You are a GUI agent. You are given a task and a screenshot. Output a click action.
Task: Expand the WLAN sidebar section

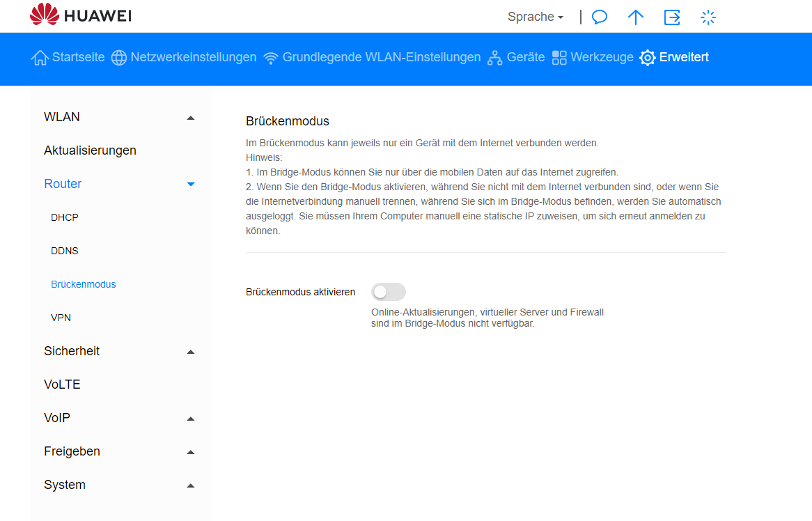pyautogui.click(x=190, y=118)
